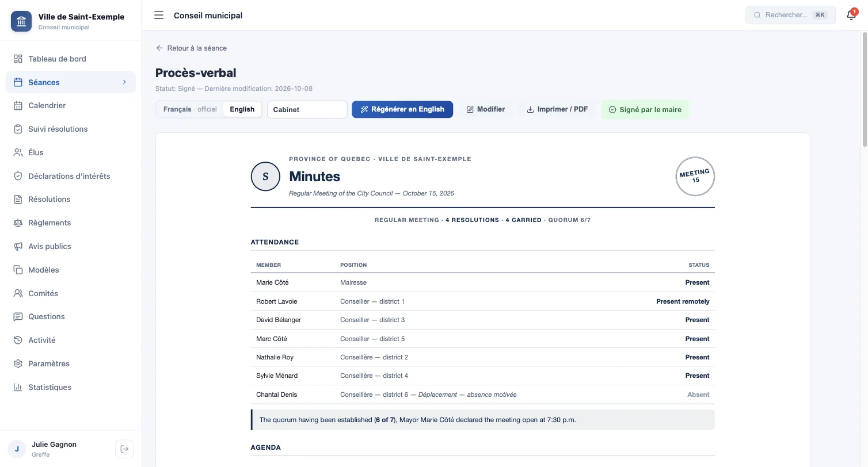Open the Séances menu item

pyautogui.click(x=71, y=82)
